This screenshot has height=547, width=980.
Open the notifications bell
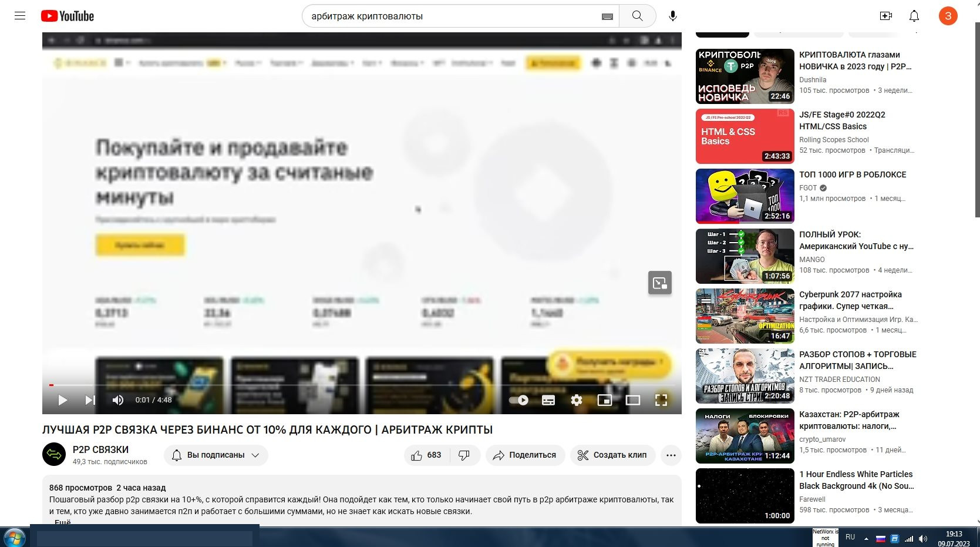point(914,16)
